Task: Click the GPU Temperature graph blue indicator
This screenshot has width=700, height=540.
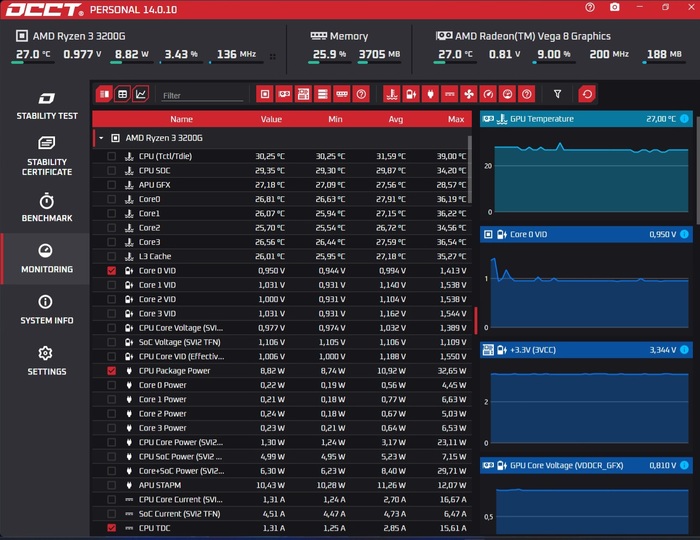Action: tap(684, 119)
